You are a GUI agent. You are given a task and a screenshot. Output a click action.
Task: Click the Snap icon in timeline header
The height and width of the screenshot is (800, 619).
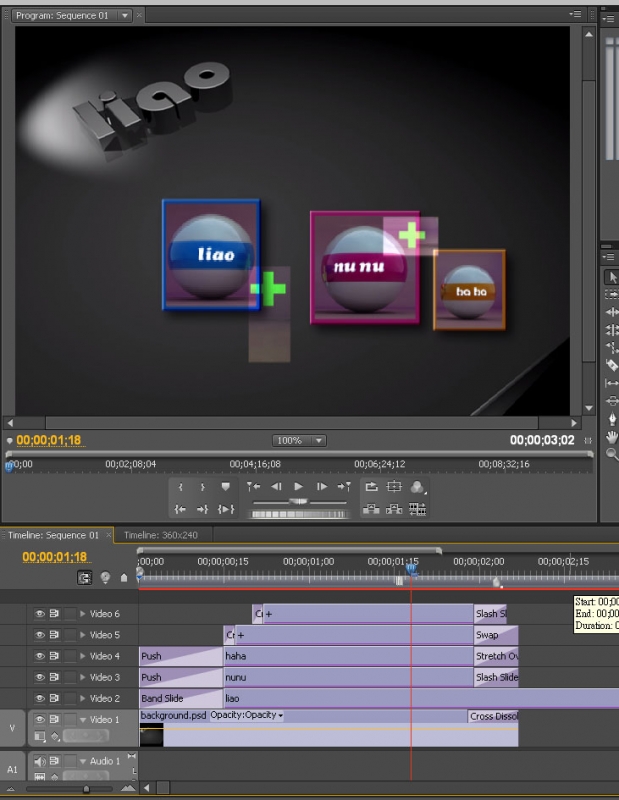(85, 577)
